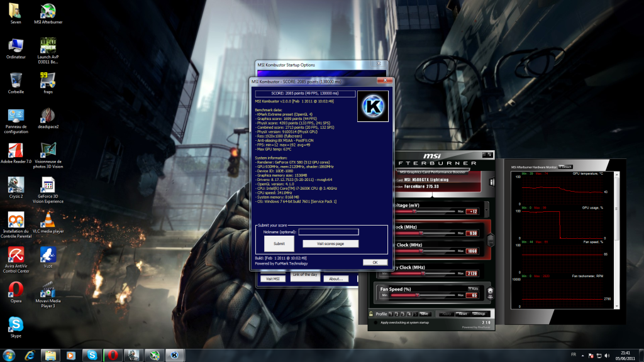
Task: Open the Avira AntiVir Control Center icon
Action: [x=16, y=260]
